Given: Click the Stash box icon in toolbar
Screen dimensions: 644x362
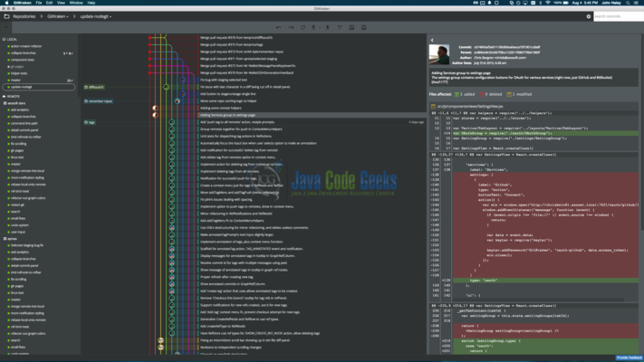Looking at the screenshot, I should [x=351, y=27].
